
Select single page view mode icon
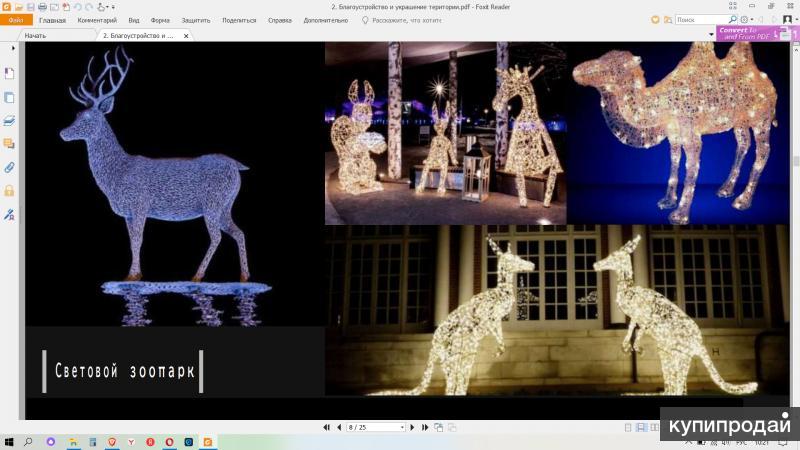point(628,428)
